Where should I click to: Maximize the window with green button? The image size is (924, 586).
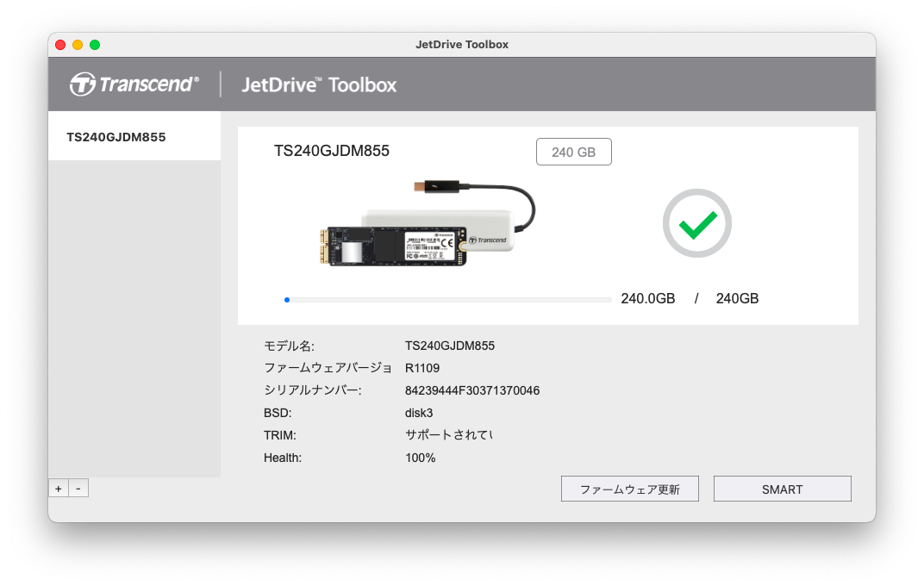(95, 45)
